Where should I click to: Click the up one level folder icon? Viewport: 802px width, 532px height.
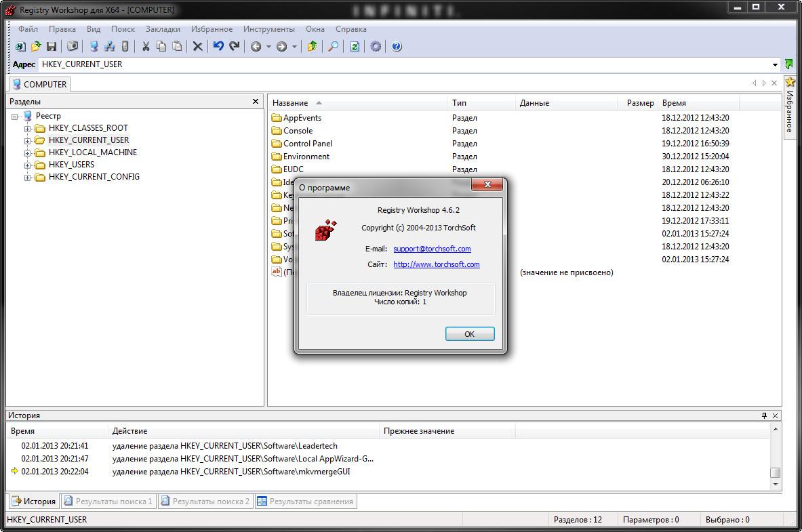click(312, 47)
